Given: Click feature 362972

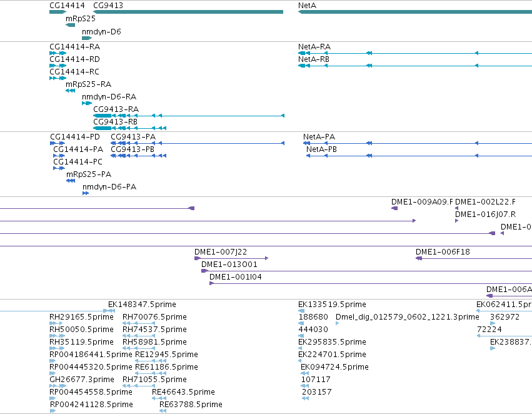Looking at the screenshot, I should 505,317.
